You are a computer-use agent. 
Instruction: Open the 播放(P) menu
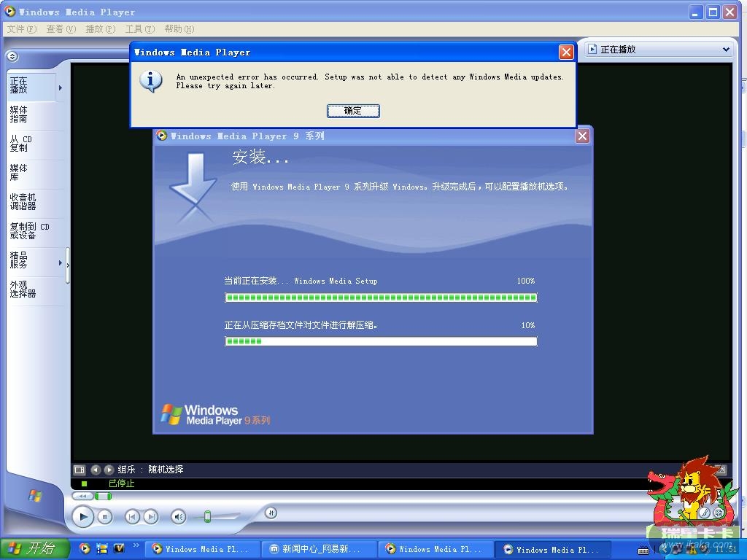[x=101, y=29]
